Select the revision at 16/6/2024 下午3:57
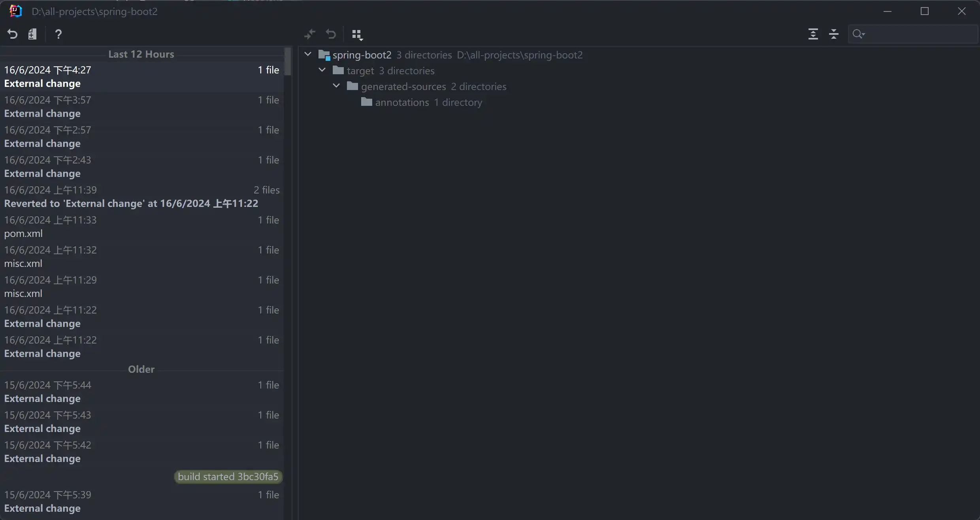 click(x=141, y=107)
